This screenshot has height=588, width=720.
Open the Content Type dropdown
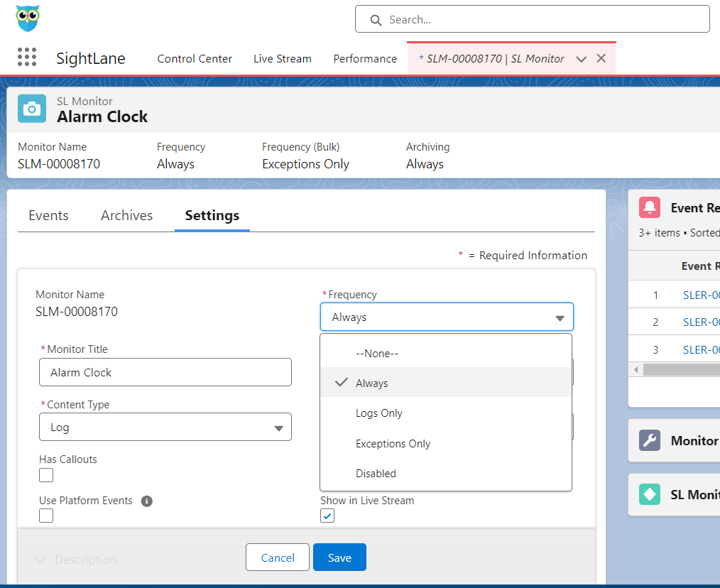tap(165, 428)
